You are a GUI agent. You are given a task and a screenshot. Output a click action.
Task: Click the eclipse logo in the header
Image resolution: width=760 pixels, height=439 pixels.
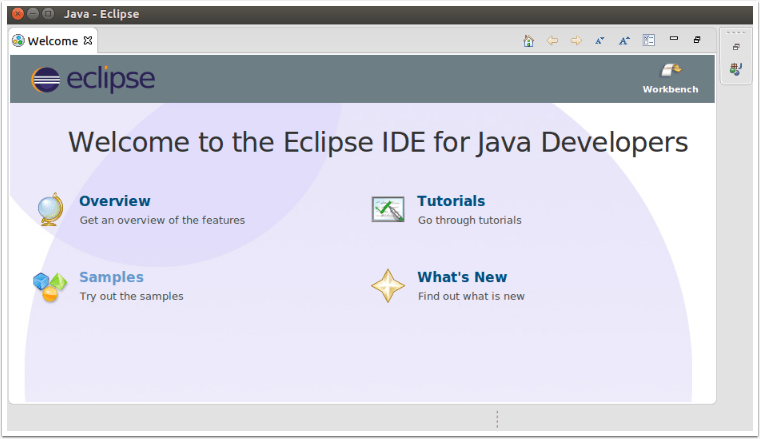(93, 79)
